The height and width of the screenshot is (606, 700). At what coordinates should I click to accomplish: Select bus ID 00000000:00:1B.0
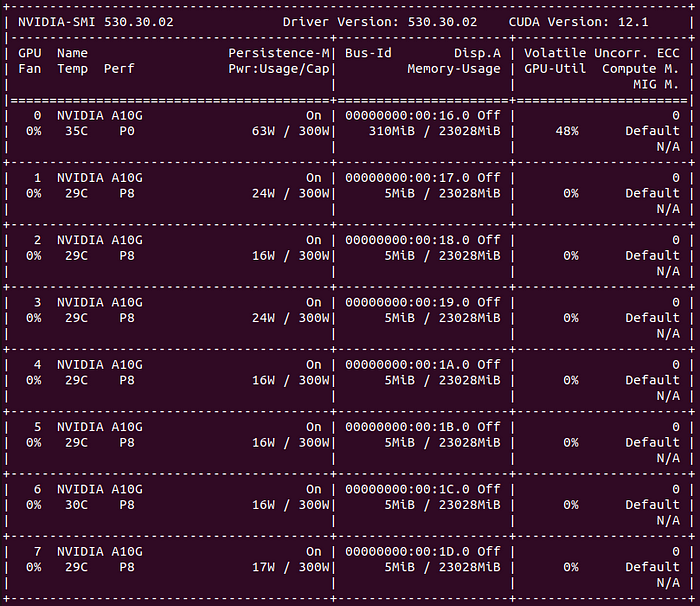pyautogui.click(x=407, y=427)
